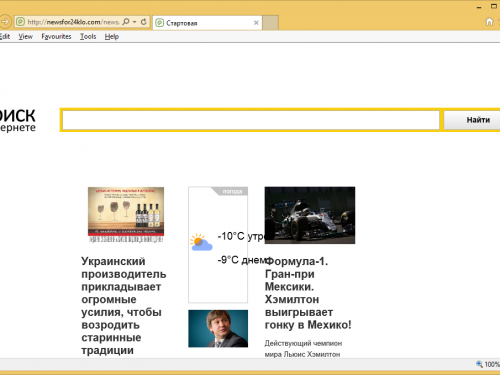The width and height of the screenshot is (500, 375).
Task: Open the Help menu
Action: coord(112,37)
